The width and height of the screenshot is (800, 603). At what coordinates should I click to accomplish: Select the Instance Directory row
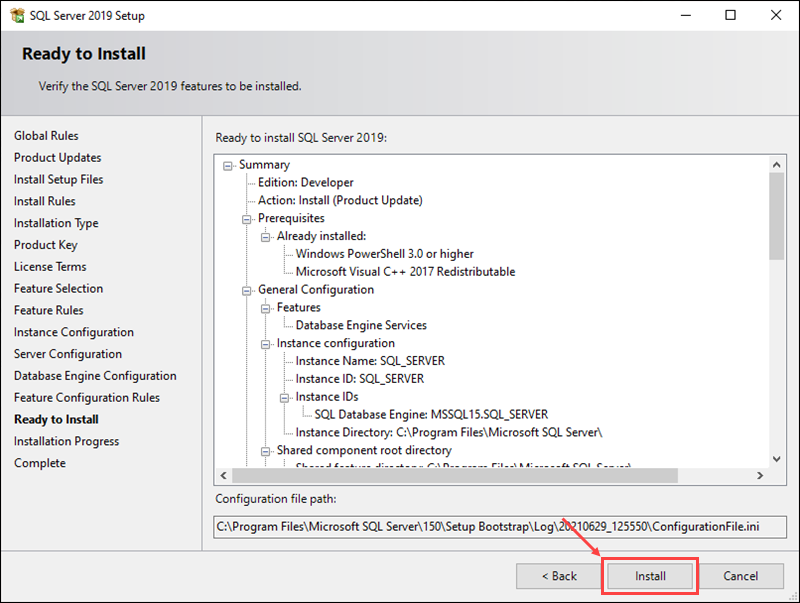449,433
